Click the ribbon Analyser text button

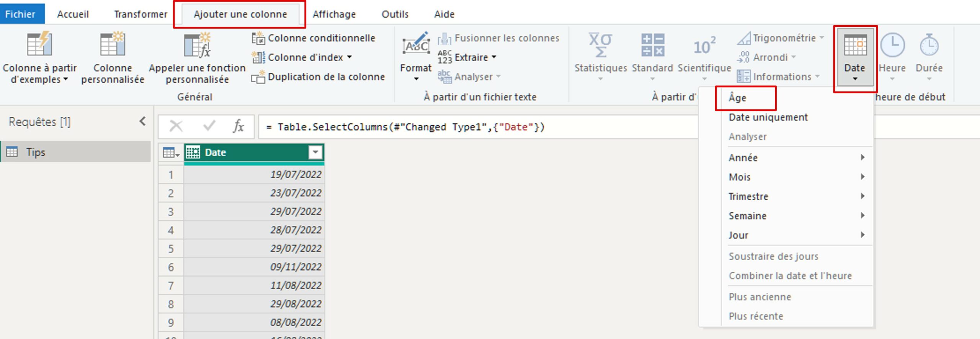pyautogui.click(x=469, y=77)
